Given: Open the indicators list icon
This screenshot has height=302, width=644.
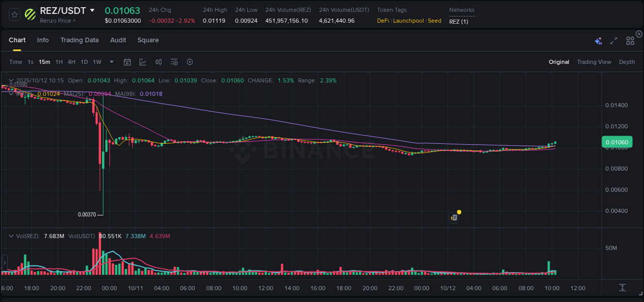Looking at the screenshot, I should pyautogui.click(x=174, y=62).
